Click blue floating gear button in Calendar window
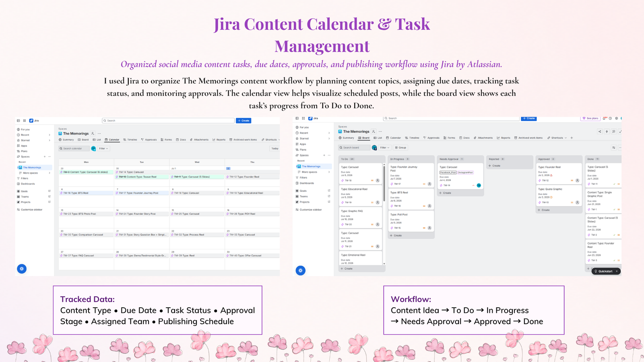The image size is (644, 362). [x=22, y=269]
